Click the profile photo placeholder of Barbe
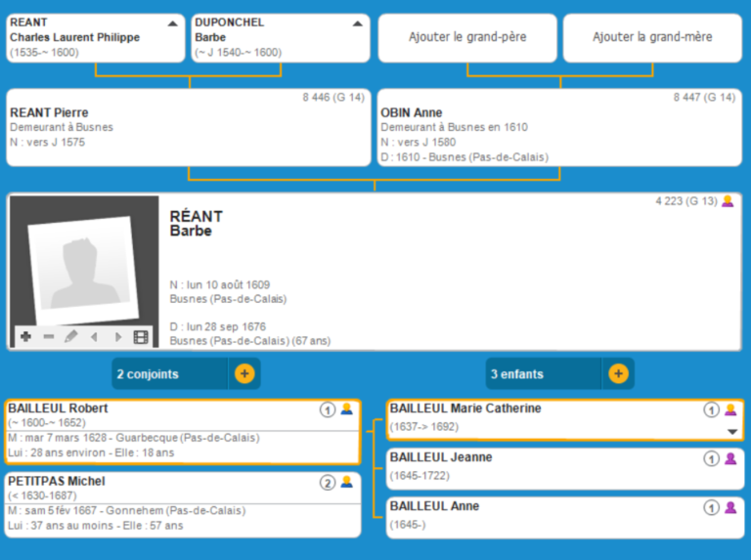The image size is (751, 560). (x=82, y=264)
